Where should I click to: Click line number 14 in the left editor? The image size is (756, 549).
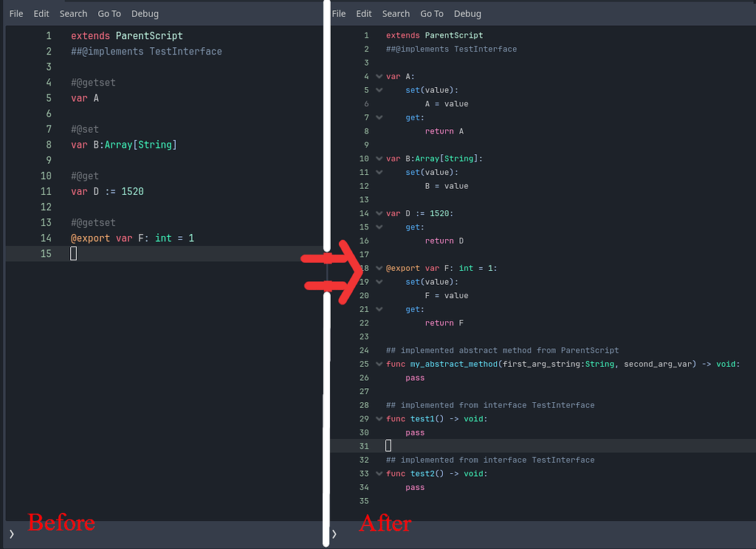46,238
